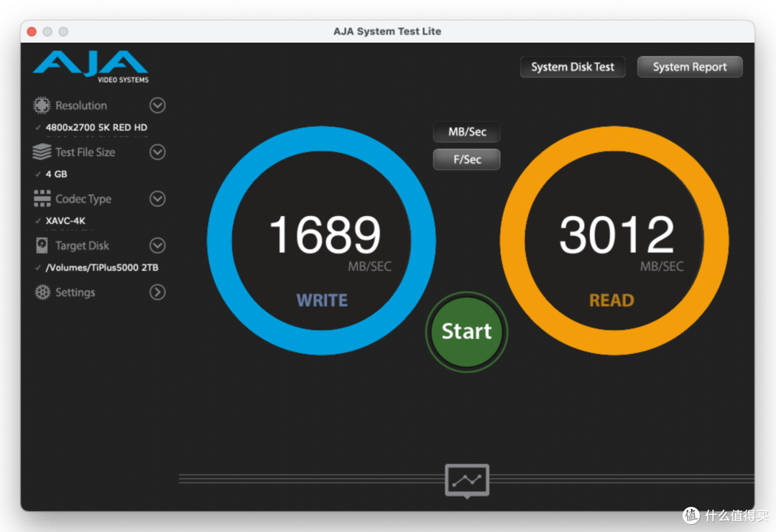The image size is (776, 532).
Task: Click the Resolution chip icon
Action: click(x=42, y=106)
